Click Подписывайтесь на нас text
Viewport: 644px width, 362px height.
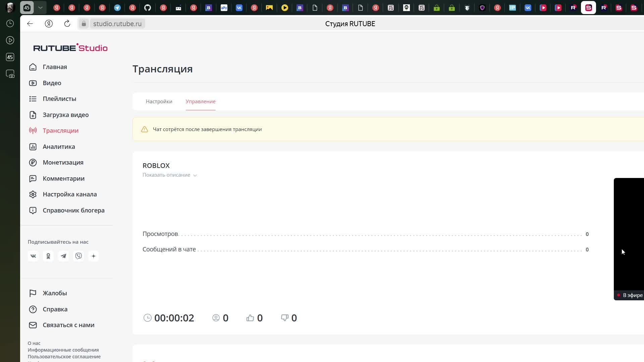click(58, 242)
